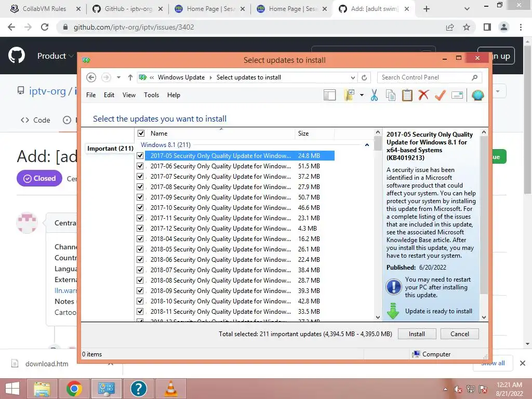
Task: Uncheck the 2018-11 Security Only update
Action: [x=140, y=312]
